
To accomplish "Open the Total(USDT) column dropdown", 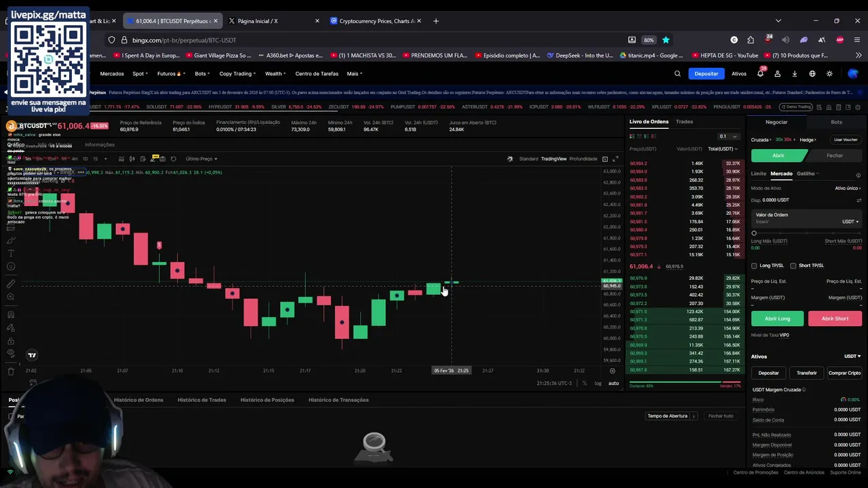I will pyautogui.click(x=723, y=148).
